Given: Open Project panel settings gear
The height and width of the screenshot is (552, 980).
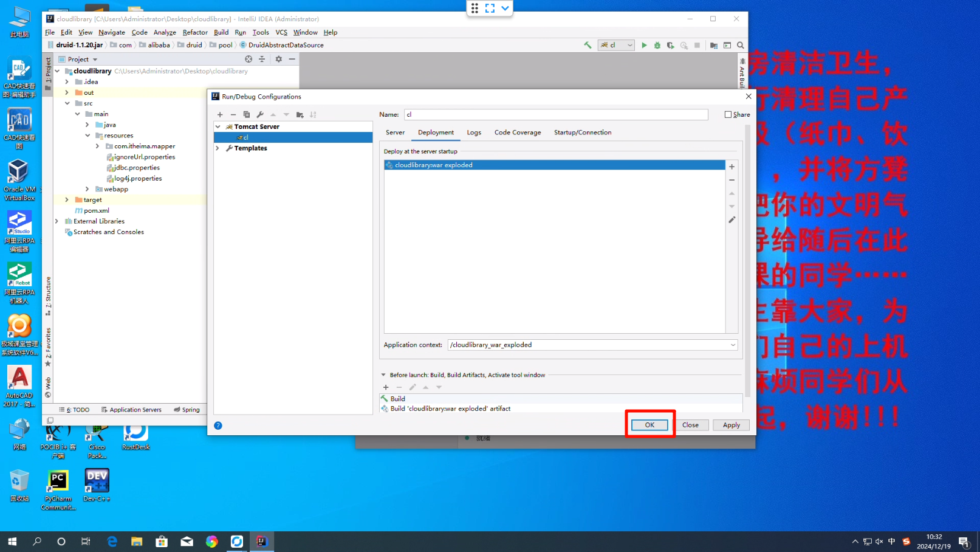Looking at the screenshot, I should [x=278, y=59].
